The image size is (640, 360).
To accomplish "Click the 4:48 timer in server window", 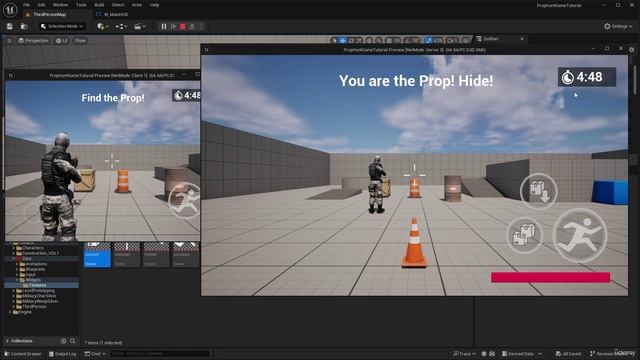I will (587, 77).
